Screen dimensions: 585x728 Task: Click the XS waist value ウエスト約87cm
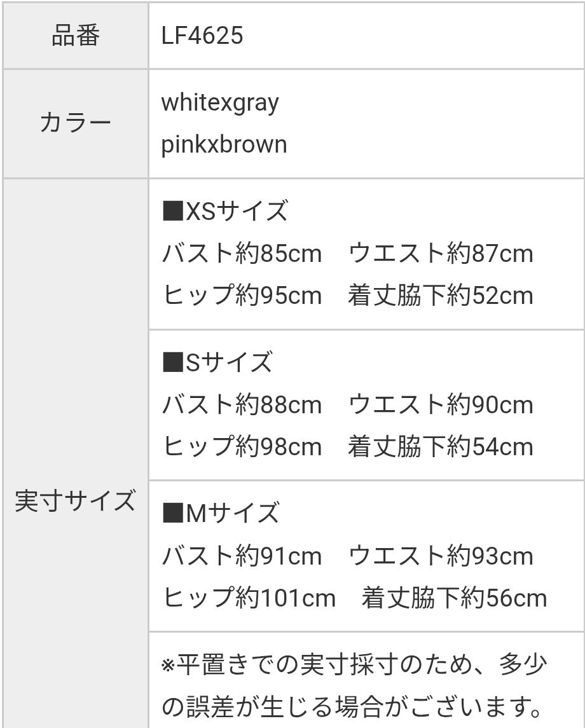coord(441,254)
